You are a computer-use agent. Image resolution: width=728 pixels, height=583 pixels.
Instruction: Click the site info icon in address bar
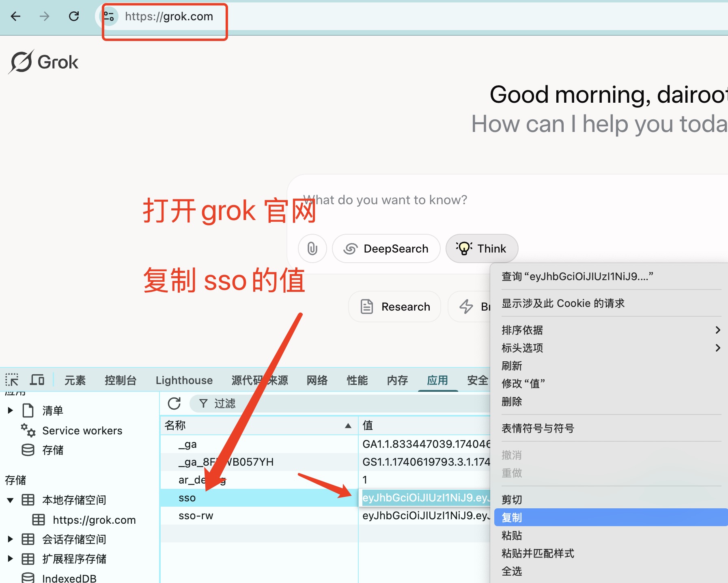(x=108, y=16)
